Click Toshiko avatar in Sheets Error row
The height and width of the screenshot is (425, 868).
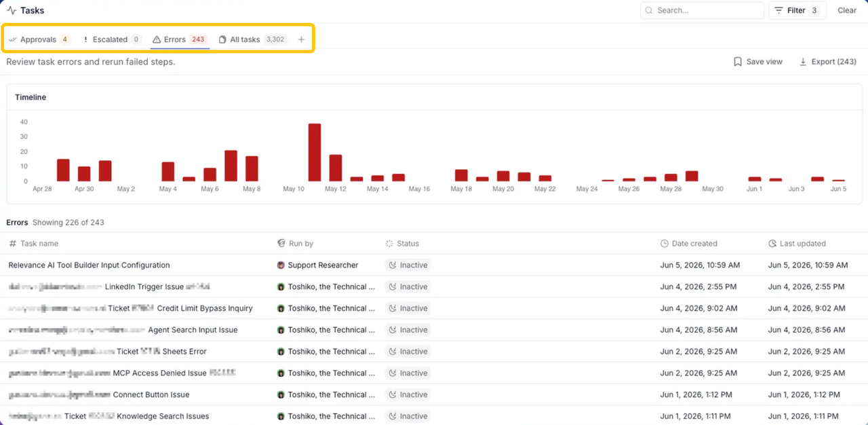pos(281,352)
